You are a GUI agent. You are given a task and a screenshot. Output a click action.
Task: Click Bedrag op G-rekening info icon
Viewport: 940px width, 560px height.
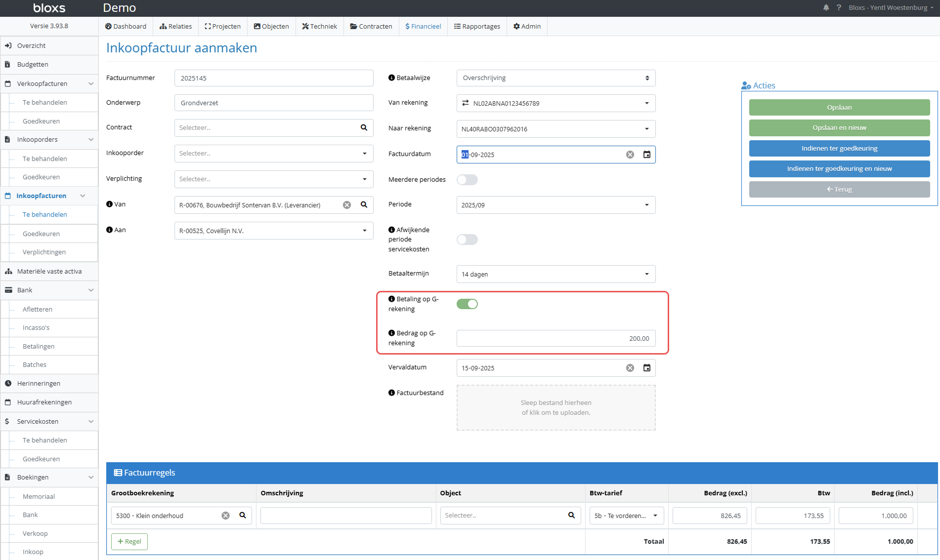[391, 333]
